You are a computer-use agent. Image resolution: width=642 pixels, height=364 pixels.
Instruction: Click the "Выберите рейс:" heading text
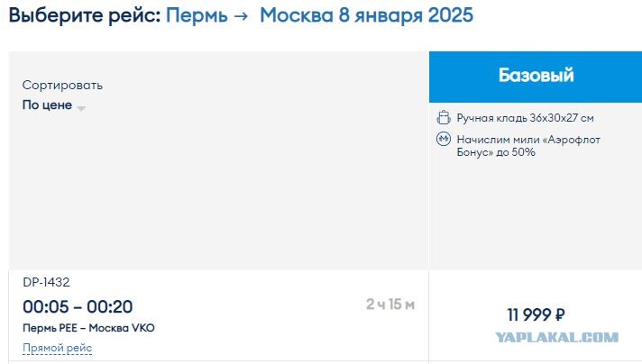pos(85,15)
